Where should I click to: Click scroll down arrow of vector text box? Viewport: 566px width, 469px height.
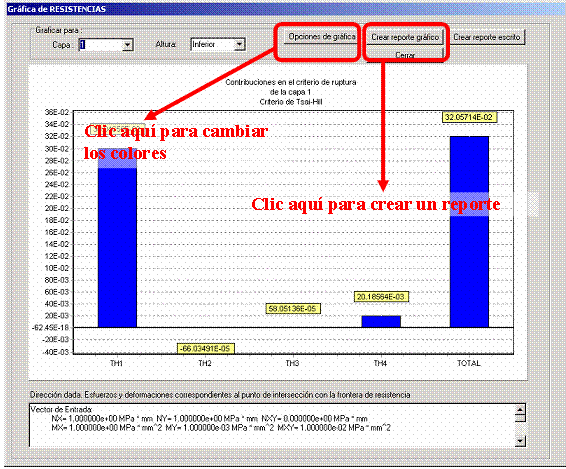[520, 440]
